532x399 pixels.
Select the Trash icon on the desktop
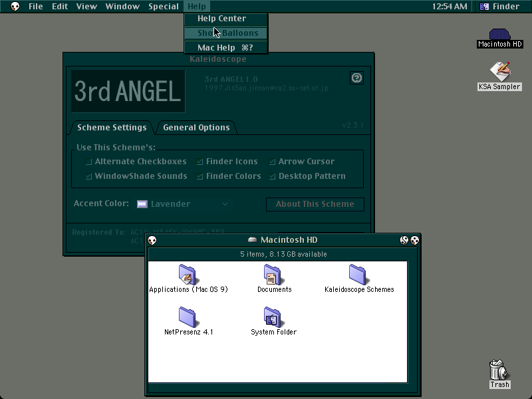[x=499, y=370]
